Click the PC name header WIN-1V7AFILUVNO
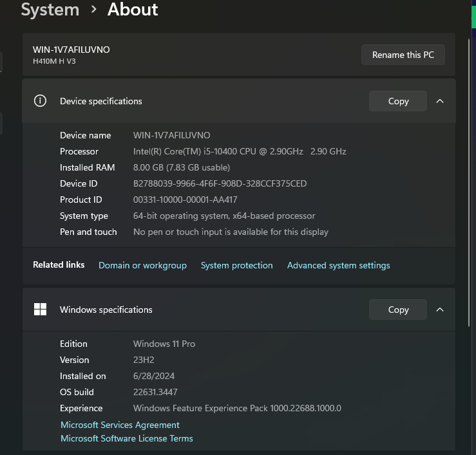The image size is (476, 455). pos(71,50)
